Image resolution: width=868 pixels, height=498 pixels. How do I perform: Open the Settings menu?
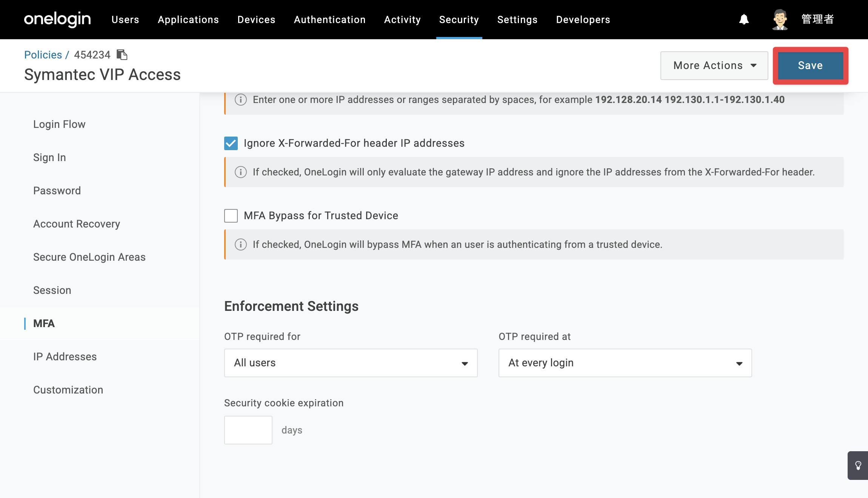coord(517,20)
